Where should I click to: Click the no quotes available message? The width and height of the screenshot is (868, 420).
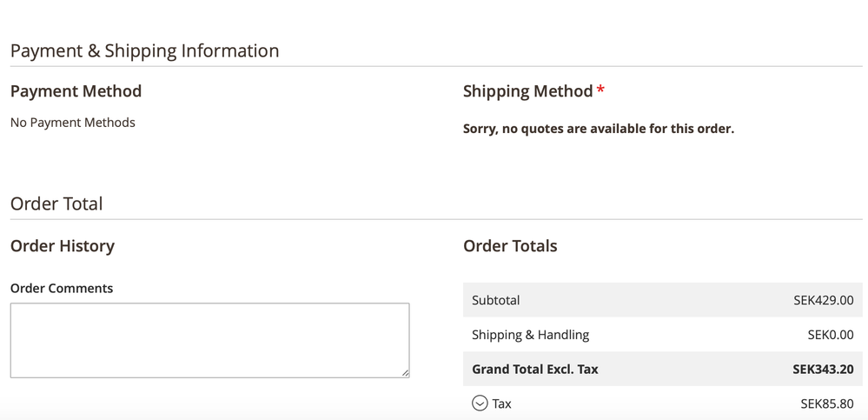[x=598, y=129]
